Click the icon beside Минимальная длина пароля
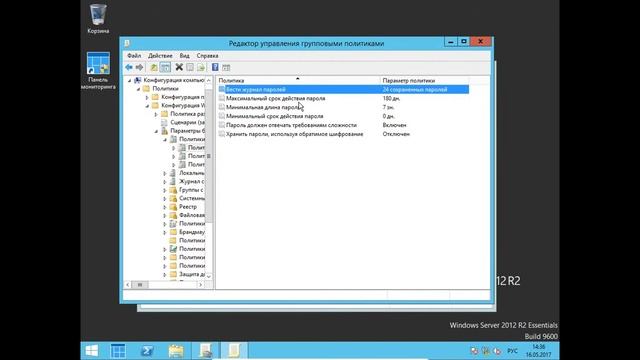This screenshot has height=360, width=640. pyautogui.click(x=222, y=107)
